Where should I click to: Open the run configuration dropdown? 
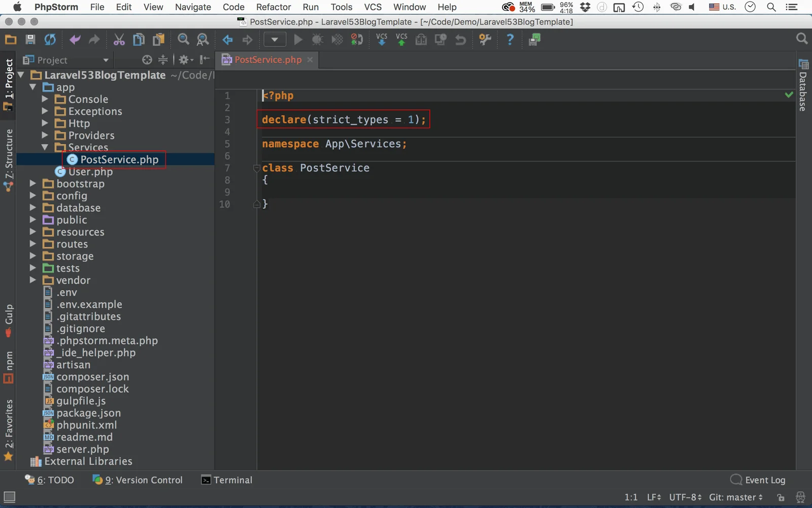(275, 40)
